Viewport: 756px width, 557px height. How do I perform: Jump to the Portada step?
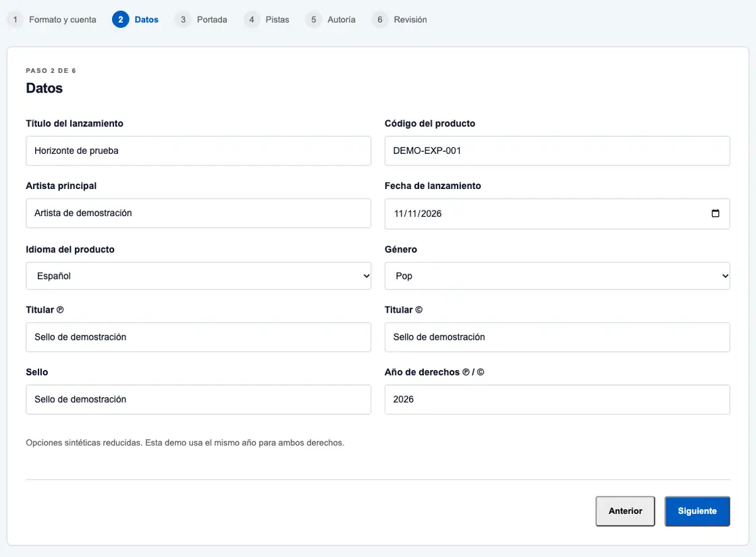pos(201,20)
